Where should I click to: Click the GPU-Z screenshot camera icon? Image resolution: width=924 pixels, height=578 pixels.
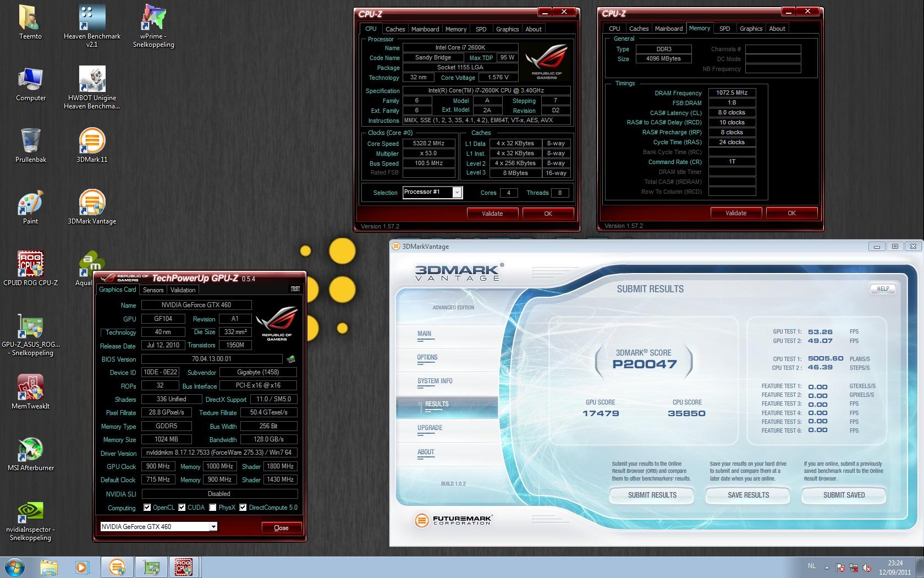295,288
